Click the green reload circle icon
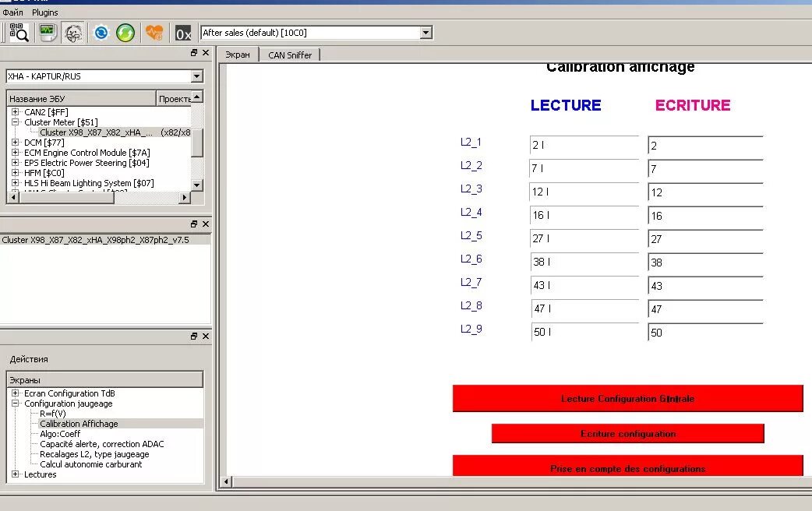This screenshot has height=511, width=812. [x=125, y=33]
